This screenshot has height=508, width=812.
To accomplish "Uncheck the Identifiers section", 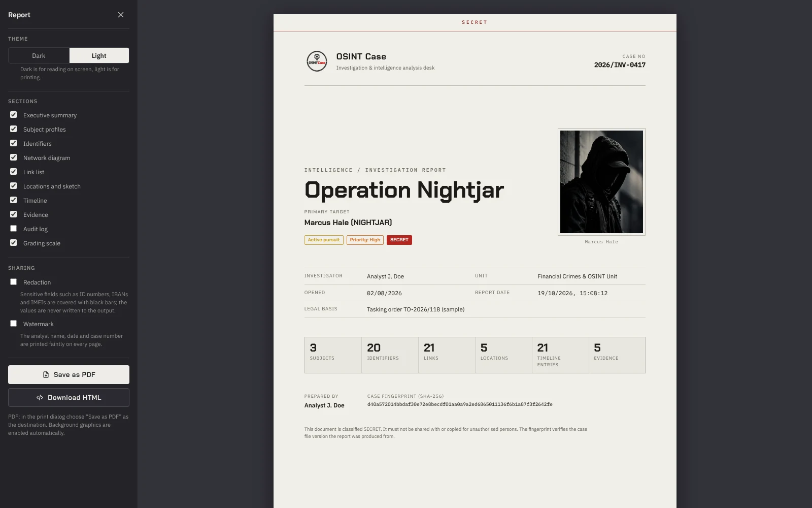I will 14,143.
